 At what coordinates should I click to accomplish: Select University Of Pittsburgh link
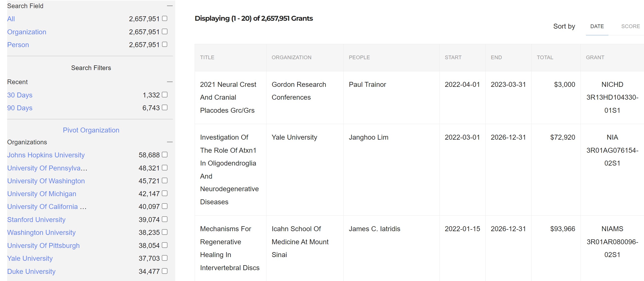point(43,245)
